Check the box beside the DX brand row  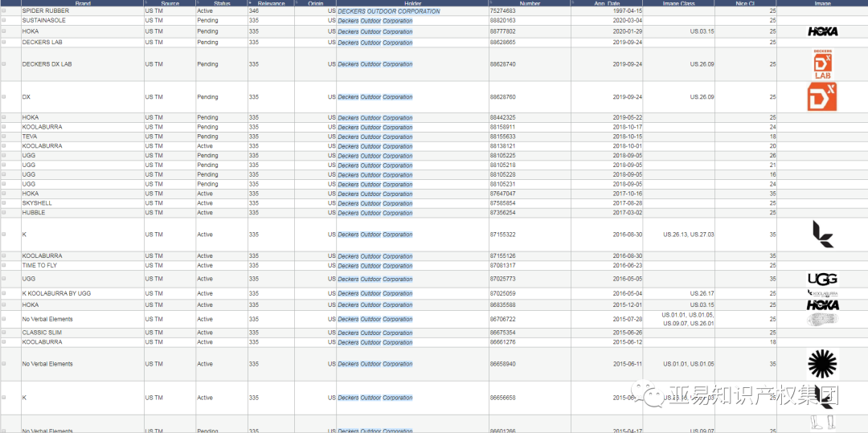[x=5, y=96]
